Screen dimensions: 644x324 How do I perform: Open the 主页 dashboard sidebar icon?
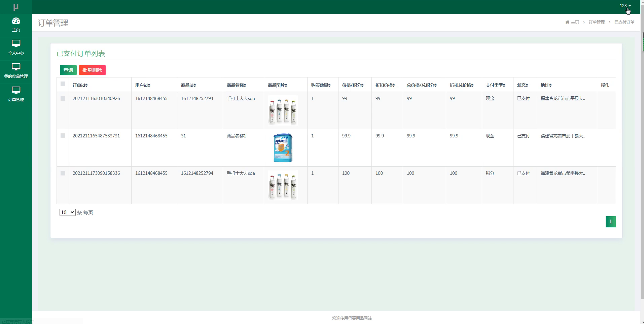pyautogui.click(x=16, y=21)
